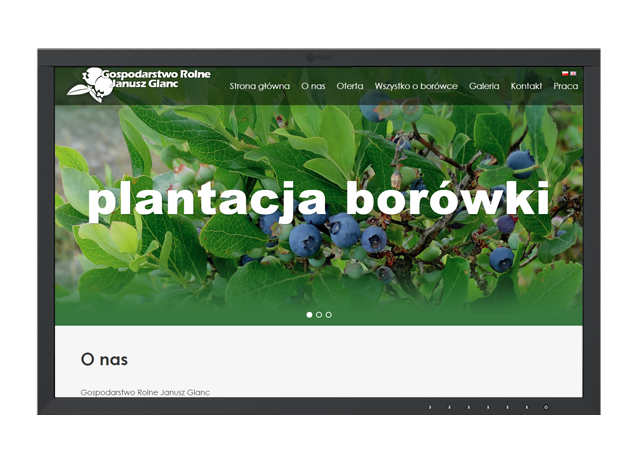The image size is (640, 470).
Task: Go to the Oferta page
Action: click(x=350, y=87)
